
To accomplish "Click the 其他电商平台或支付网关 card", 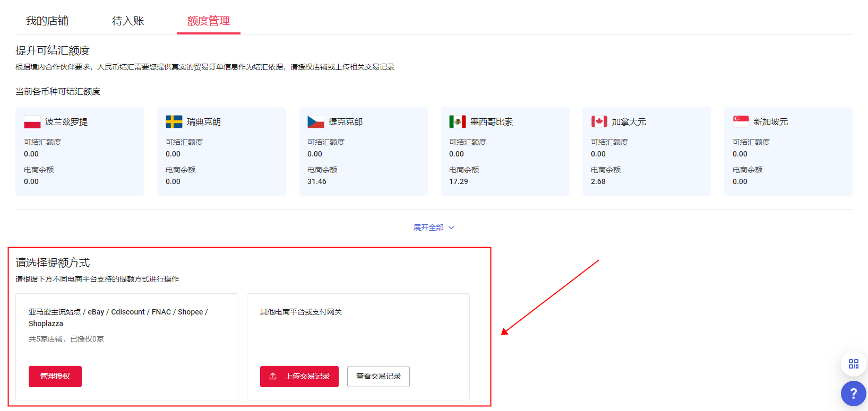I will coord(358,334).
